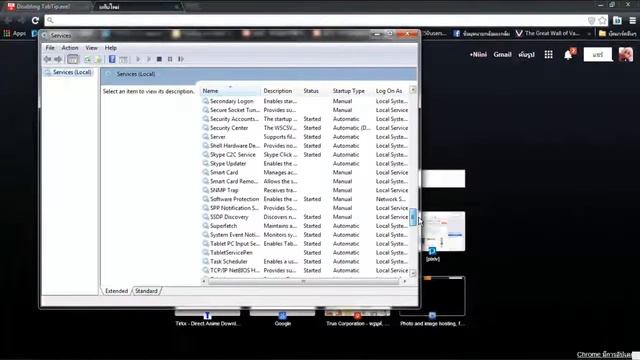Click the gear icon beside Skype Updater
The image size is (640, 360).
(206, 163)
